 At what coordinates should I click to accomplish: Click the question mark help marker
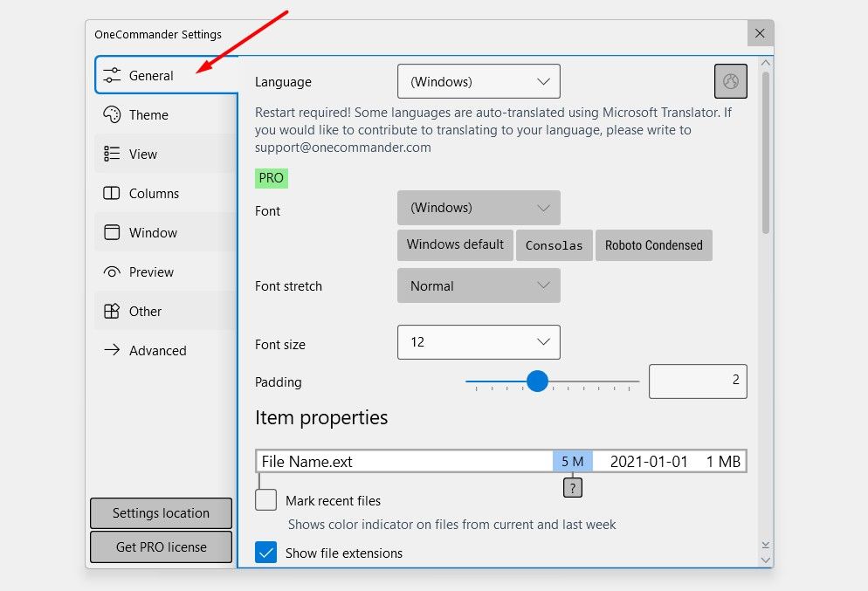click(572, 488)
